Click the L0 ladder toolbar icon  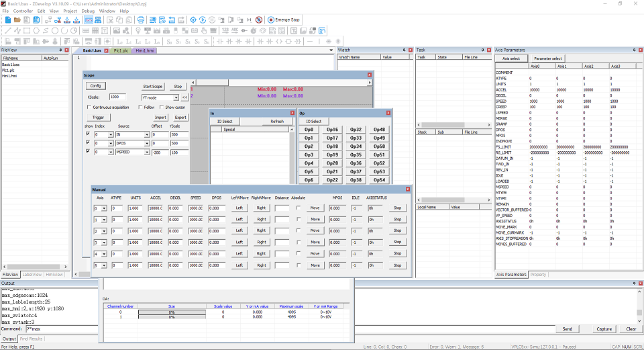coord(119,42)
